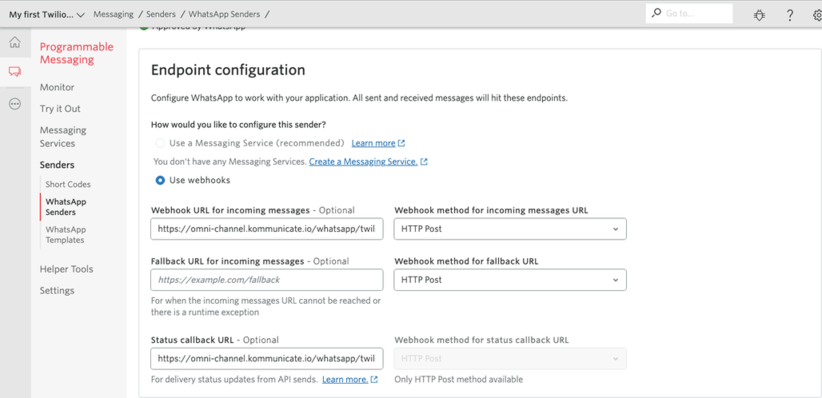822x398 pixels.
Task: Expand incoming messages webhook method dropdown
Action: pyautogui.click(x=510, y=229)
